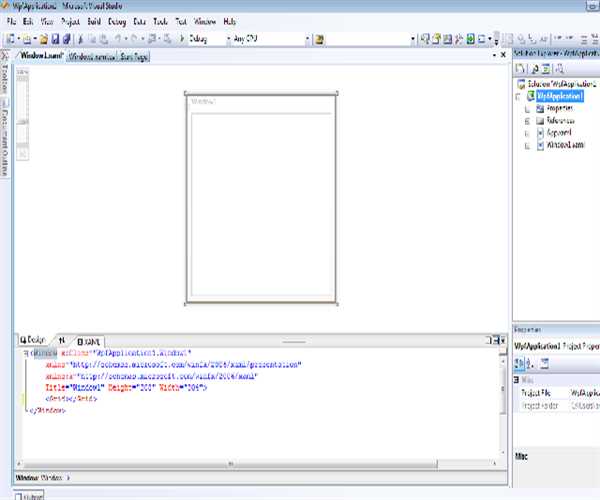Image resolution: width=600 pixels, height=500 pixels.
Task: Expand the Properties node in Solution Explorer
Action: pos(527,107)
